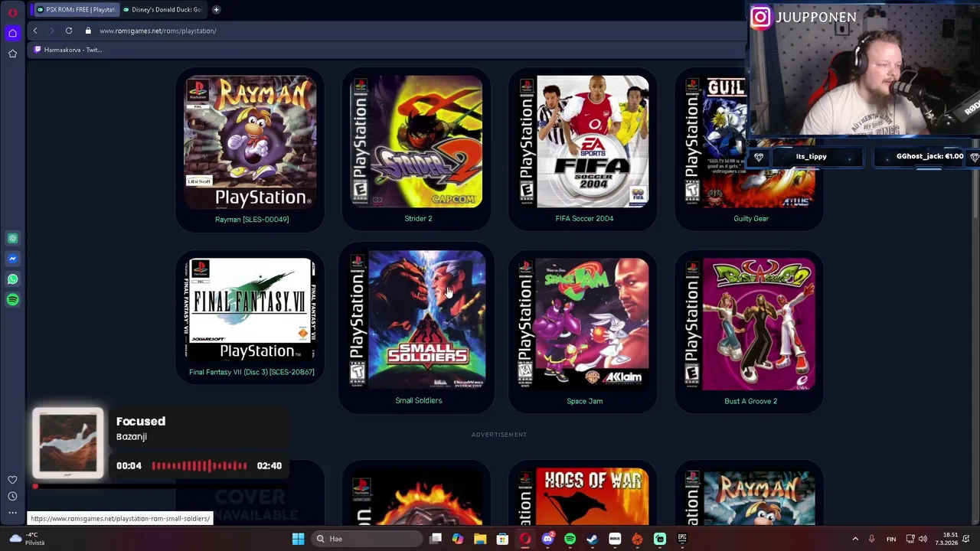The height and width of the screenshot is (551, 980).
Task: Go forward to next page
Action: point(51,31)
